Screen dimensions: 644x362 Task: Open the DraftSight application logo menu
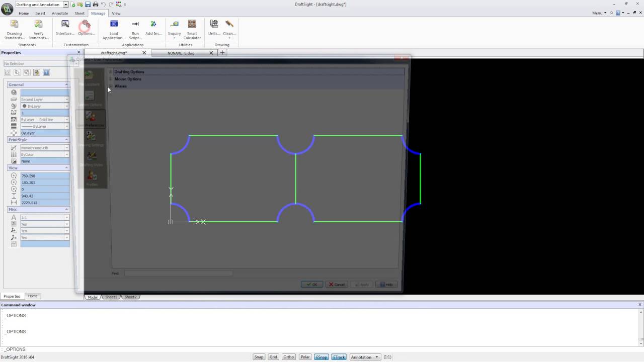click(7, 9)
